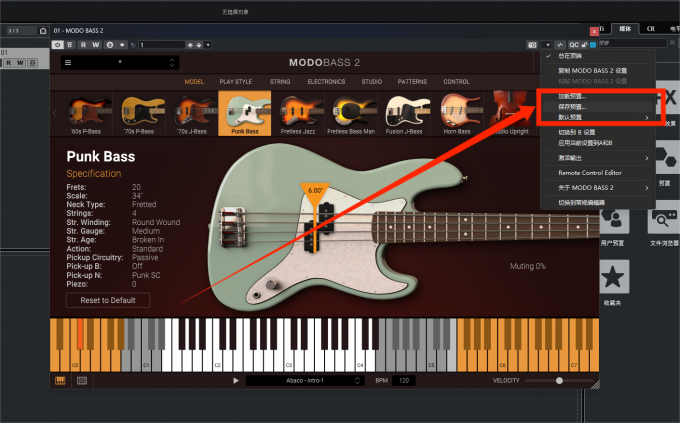Select the Studio Upright bass model

coord(510,114)
